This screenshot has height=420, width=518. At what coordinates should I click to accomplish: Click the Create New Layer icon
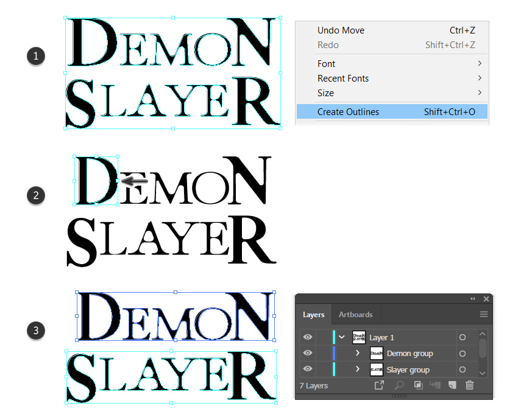452,385
